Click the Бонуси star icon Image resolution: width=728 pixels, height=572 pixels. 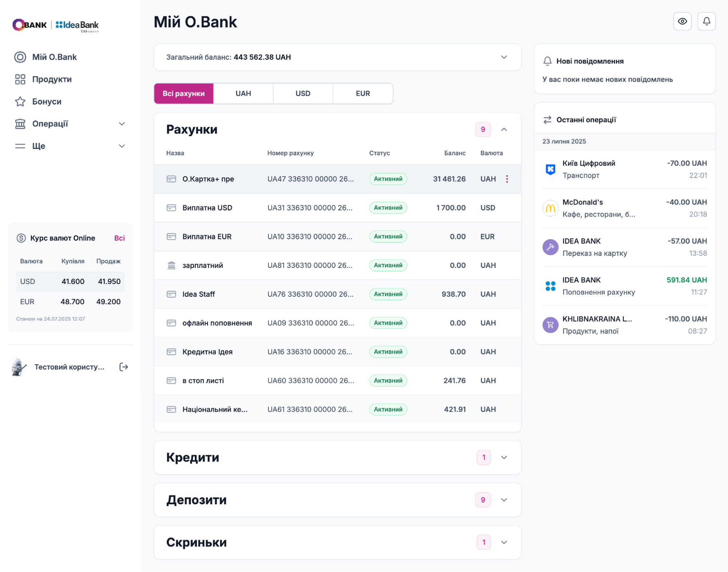(x=20, y=102)
